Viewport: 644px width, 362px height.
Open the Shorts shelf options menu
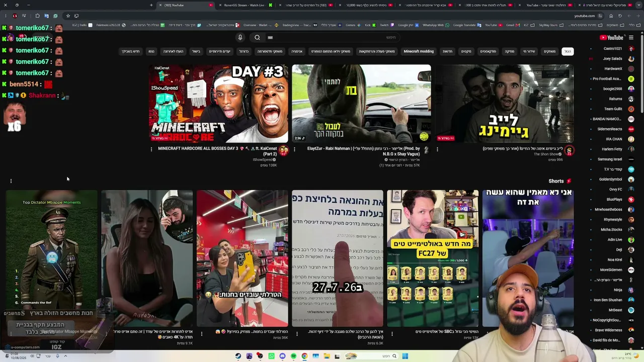[x=11, y=181]
